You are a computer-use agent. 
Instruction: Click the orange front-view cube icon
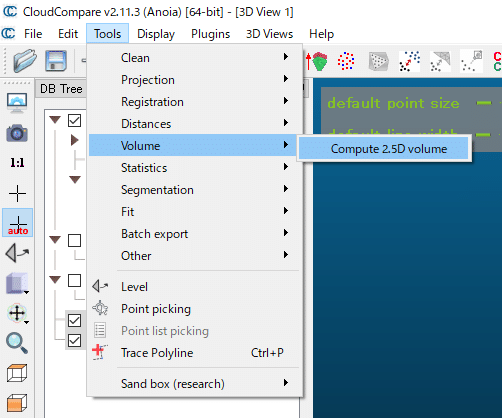click(17, 403)
